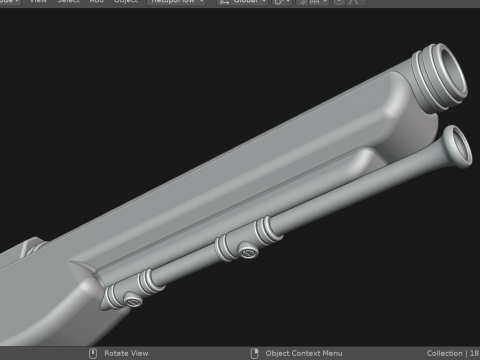The image size is (480, 360).
Task: Click the Object Context Menu mouse icon
Action: click(255, 353)
